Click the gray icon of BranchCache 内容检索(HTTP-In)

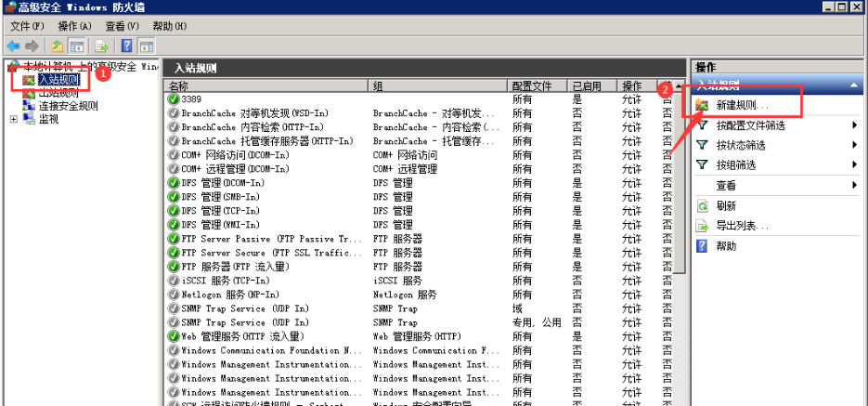174,127
